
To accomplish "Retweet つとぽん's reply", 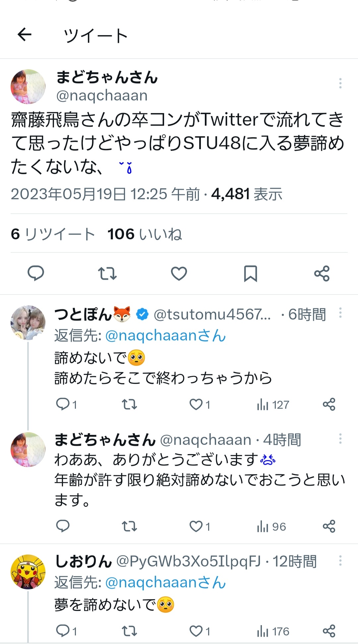I will 129,405.
